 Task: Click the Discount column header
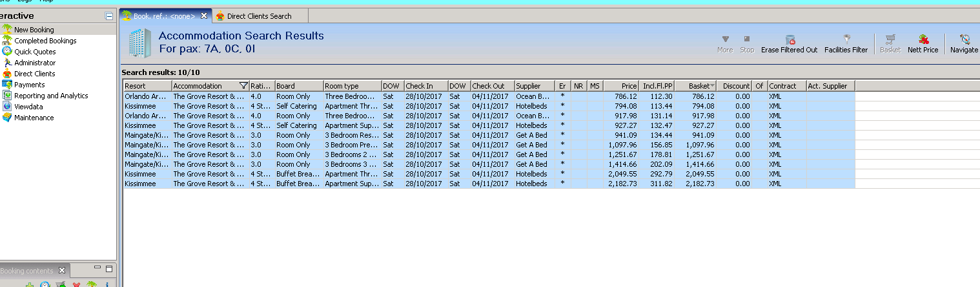[x=734, y=86]
